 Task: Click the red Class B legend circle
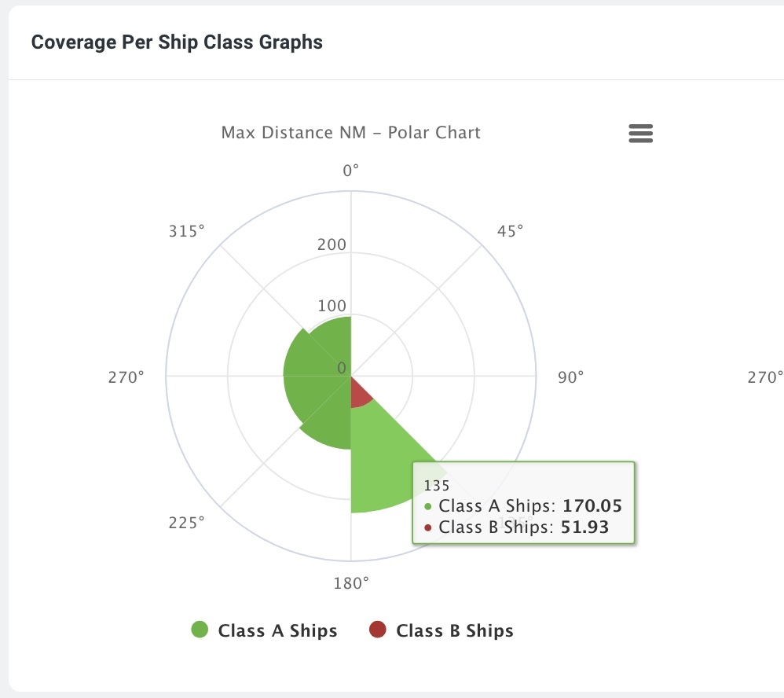pos(378,630)
